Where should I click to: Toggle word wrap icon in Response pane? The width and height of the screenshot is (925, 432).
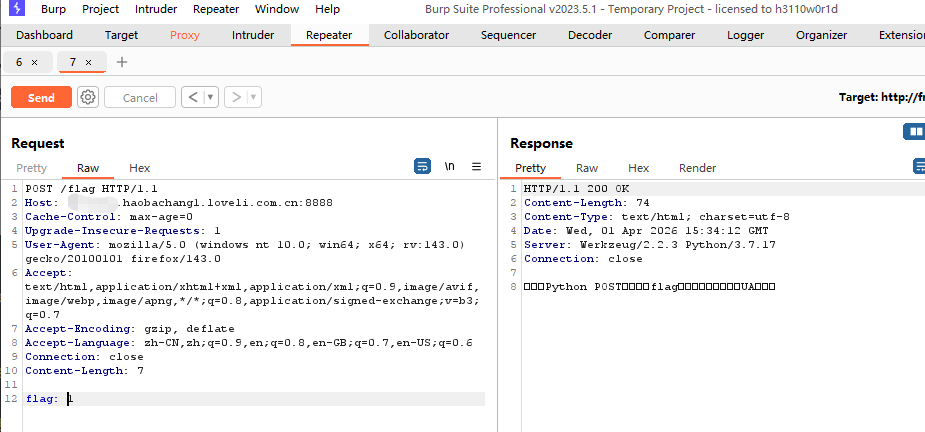click(x=919, y=167)
